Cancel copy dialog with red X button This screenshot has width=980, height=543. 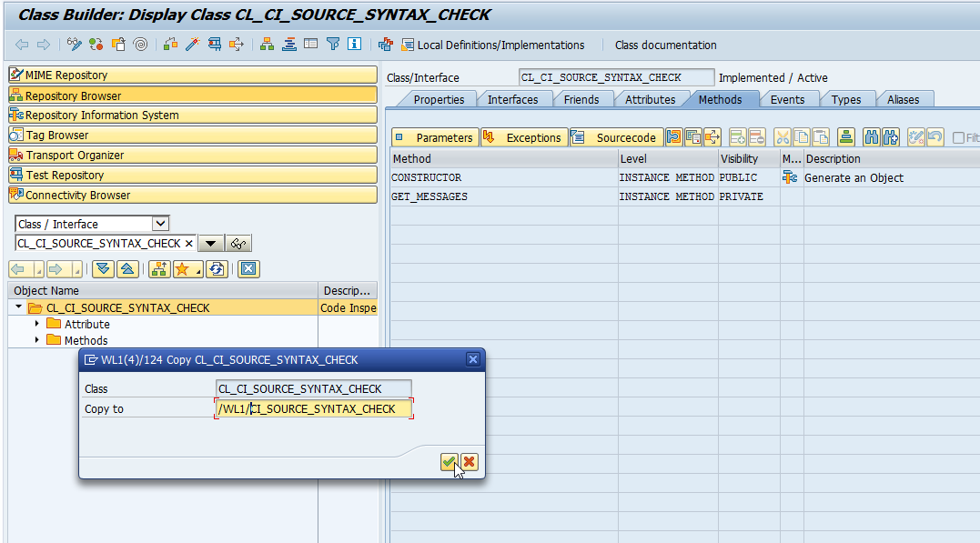click(469, 462)
